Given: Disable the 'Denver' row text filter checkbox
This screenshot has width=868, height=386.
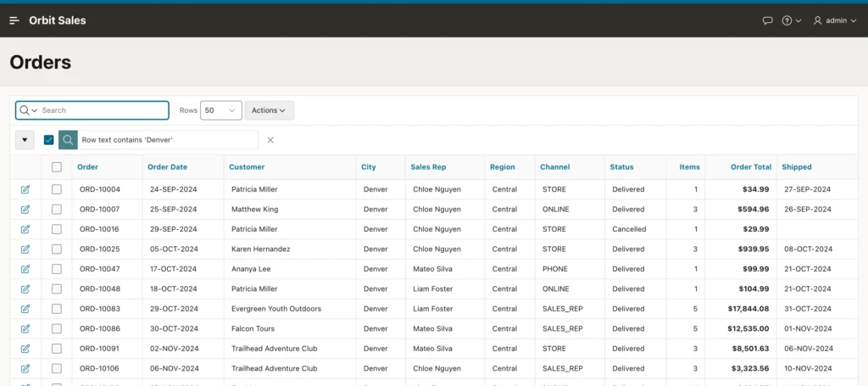Looking at the screenshot, I should click(48, 140).
